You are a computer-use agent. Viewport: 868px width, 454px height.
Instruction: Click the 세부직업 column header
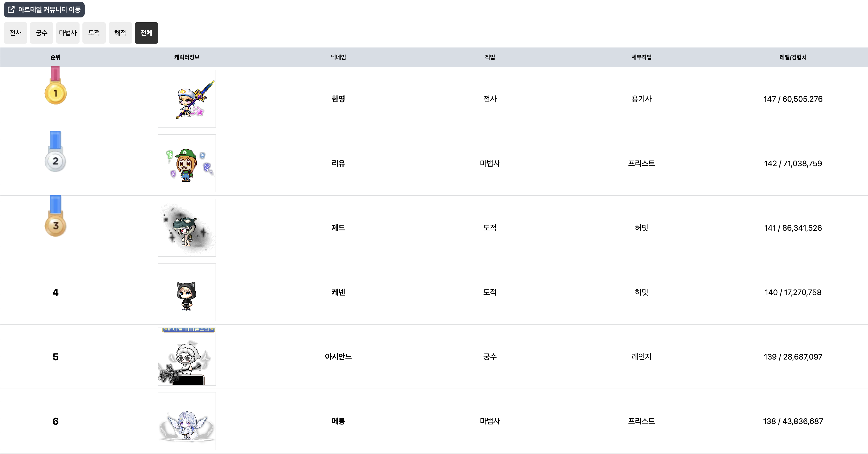[642, 57]
